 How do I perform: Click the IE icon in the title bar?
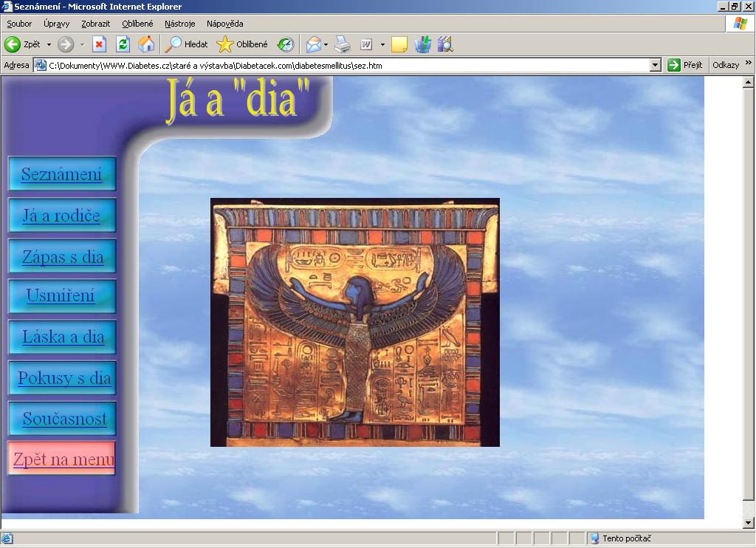pos(7,6)
